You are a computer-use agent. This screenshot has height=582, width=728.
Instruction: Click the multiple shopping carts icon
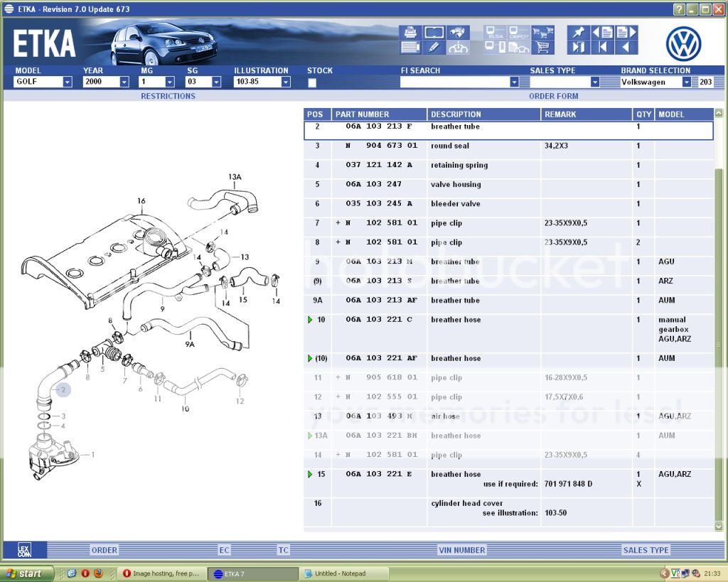coord(542,33)
